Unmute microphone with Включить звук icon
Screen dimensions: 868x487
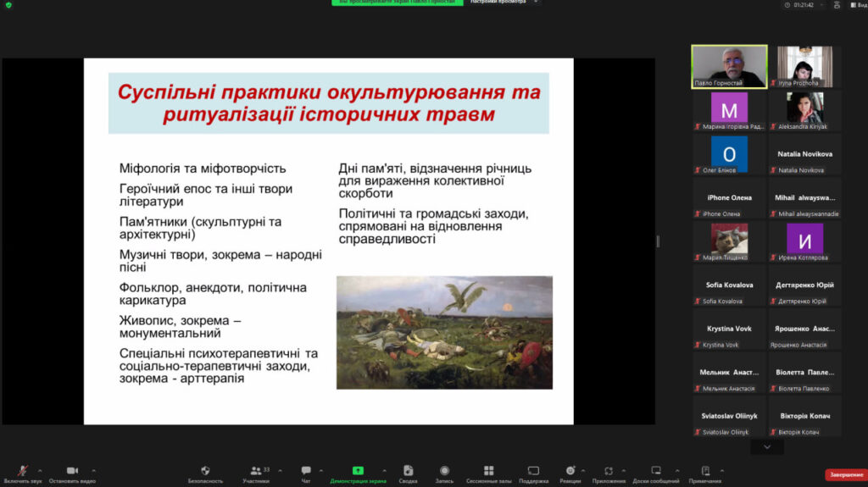tap(22, 471)
